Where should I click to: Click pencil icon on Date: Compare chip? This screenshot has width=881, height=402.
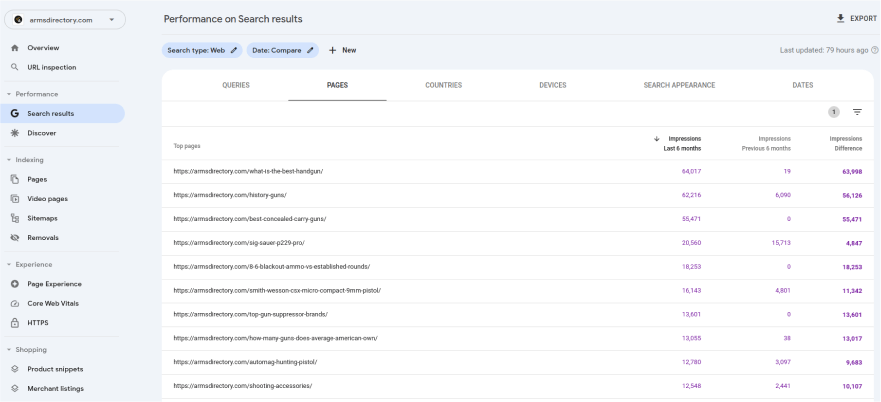coord(310,50)
